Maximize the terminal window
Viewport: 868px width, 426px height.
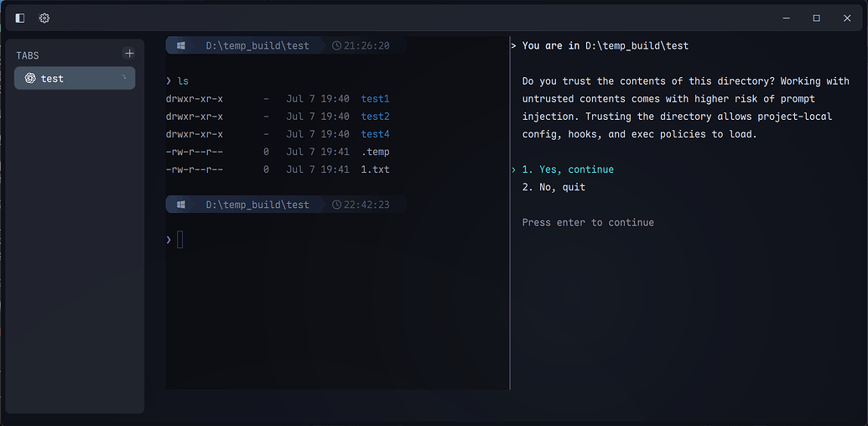click(x=817, y=18)
